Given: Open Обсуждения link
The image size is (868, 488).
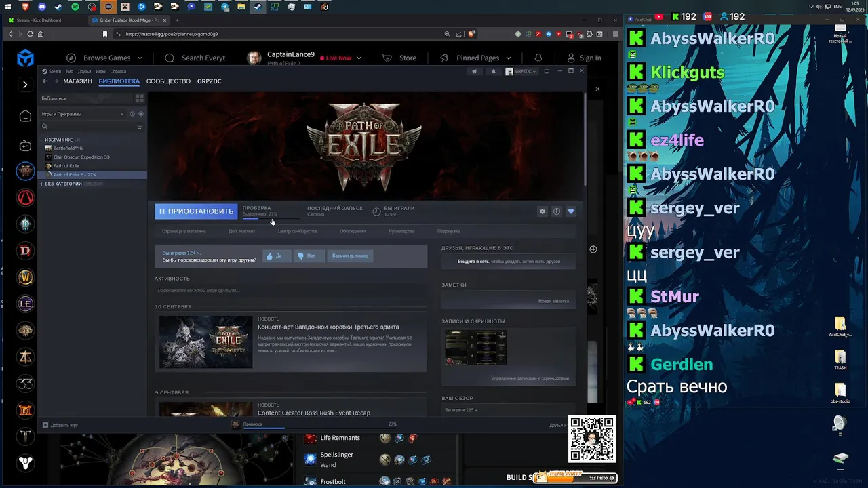Looking at the screenshot, I should [x=353, y=231].
